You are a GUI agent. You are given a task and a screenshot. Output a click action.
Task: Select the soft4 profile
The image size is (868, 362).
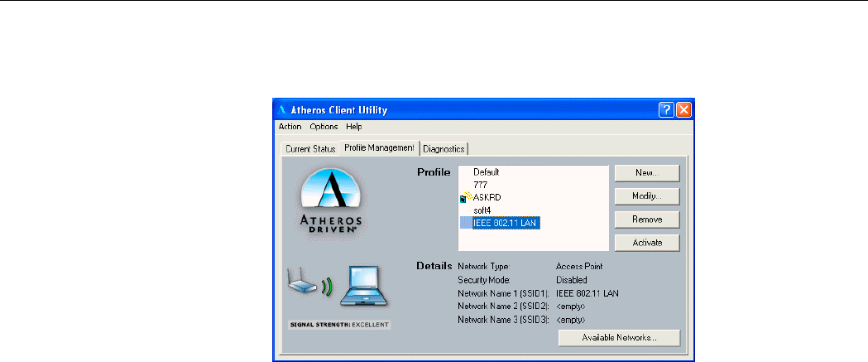coord(482,210)
